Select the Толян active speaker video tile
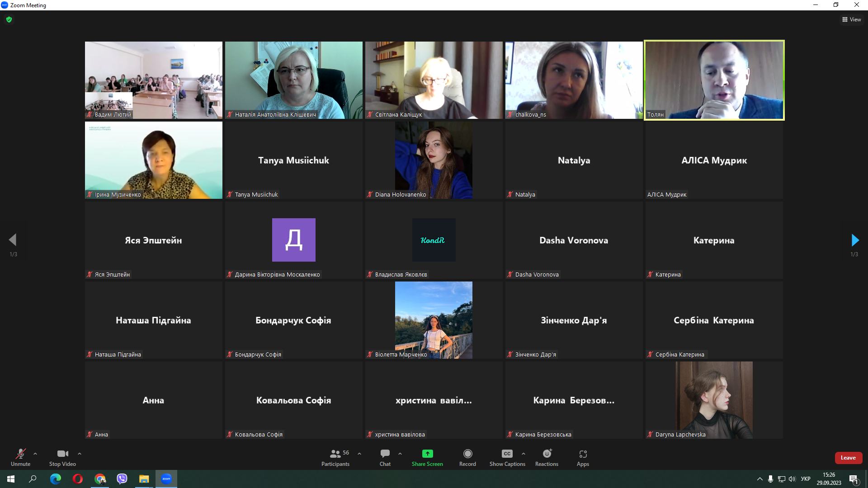 [714, 80]
